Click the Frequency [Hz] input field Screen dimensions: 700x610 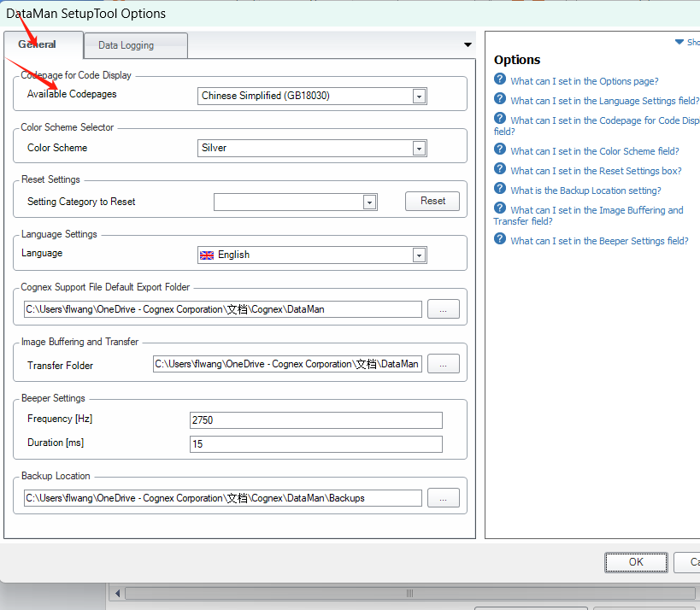click(316, 420)
